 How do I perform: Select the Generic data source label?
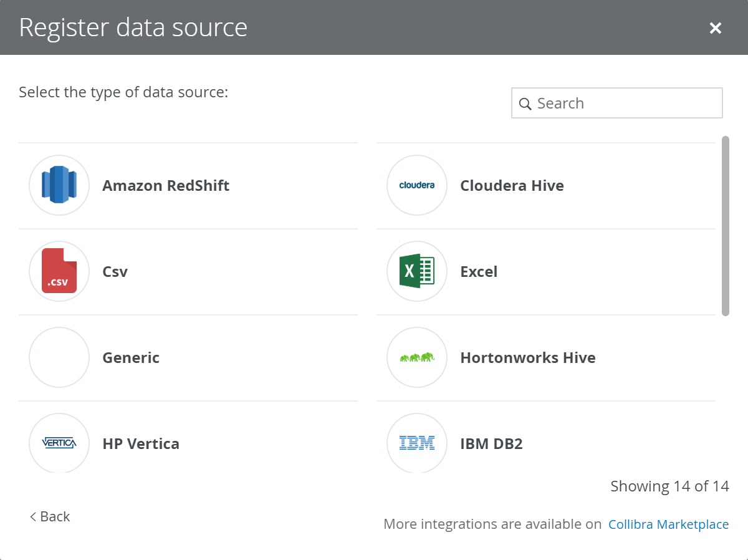pos(131,358)
